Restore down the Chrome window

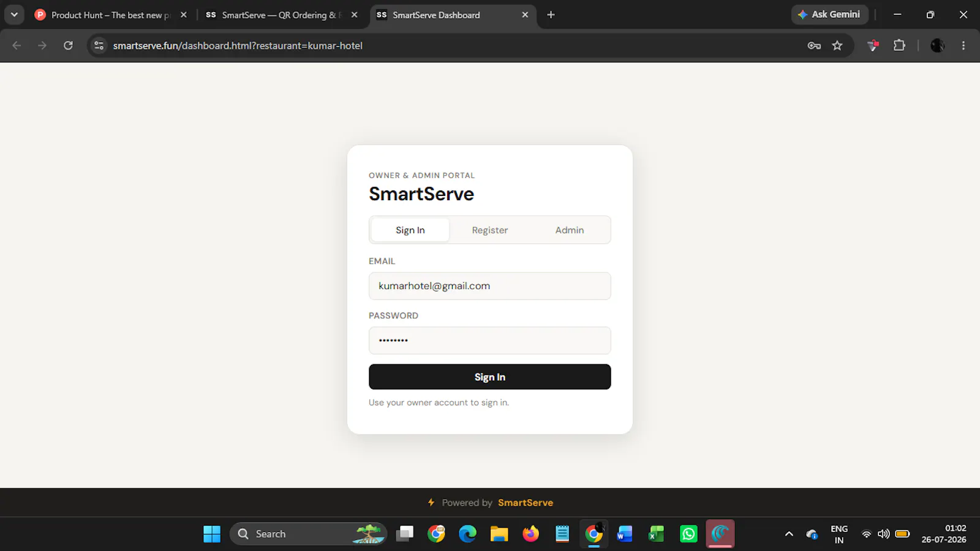(930, 15)
